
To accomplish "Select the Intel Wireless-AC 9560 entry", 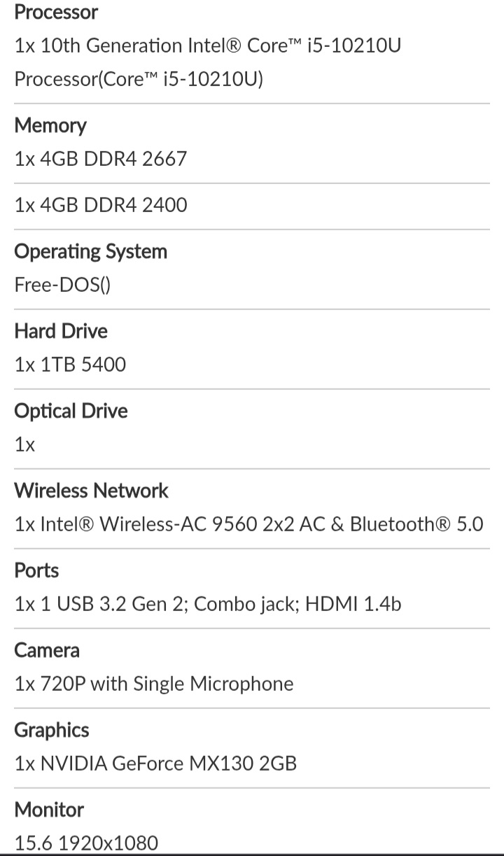I will coord(248,524).
